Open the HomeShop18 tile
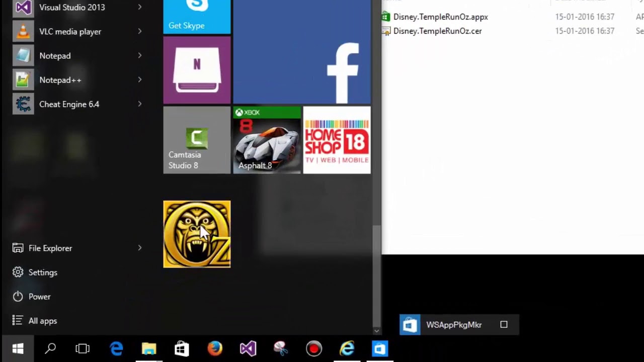Image resolution: width=644 pixels, height=362 pixels. point(337,140)
